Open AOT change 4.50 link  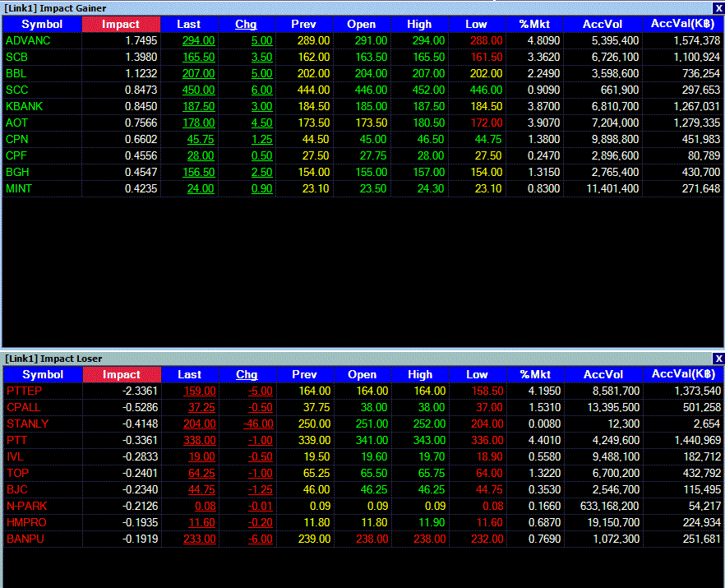click(262, 123)
